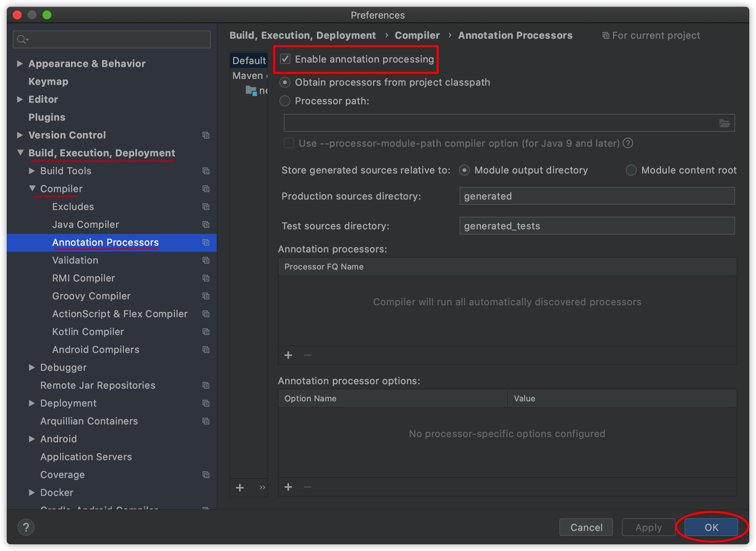756x551 pixels.
Task: Choose Module content root radio button
Action: click(x=631, y=170)
